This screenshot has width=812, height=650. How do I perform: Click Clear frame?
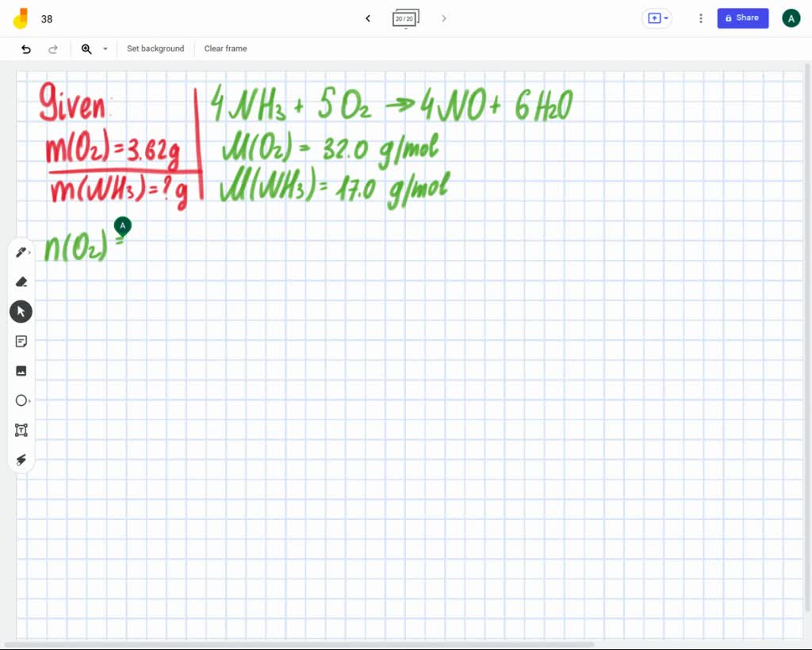(x=225, y=48)
